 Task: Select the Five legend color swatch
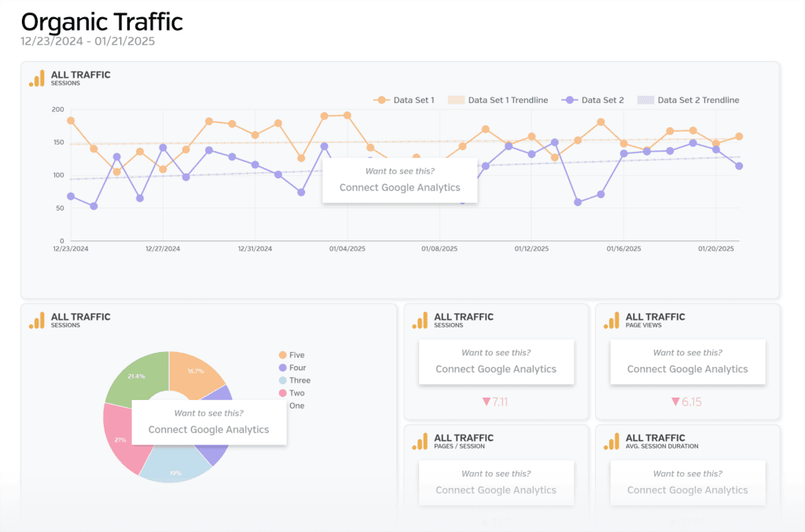[x=282, y=355]
